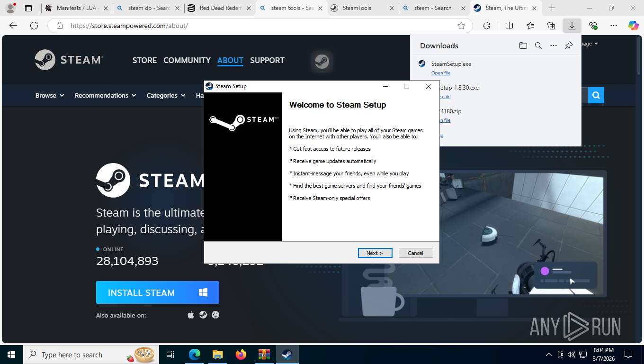
Task: Pin the Downloads panel
Action: pyautogui.click(x=569, y=45)
